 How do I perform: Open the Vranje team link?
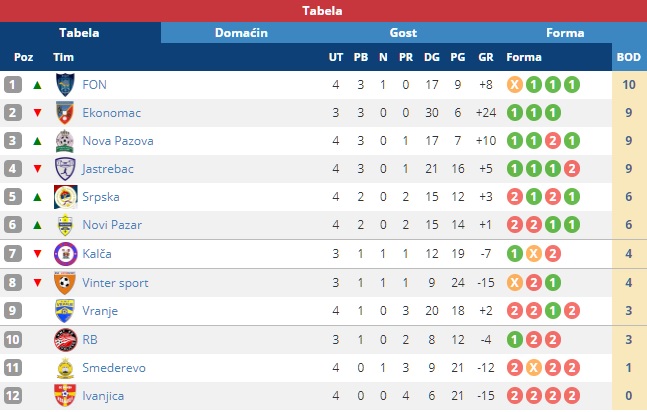(100, 311)
